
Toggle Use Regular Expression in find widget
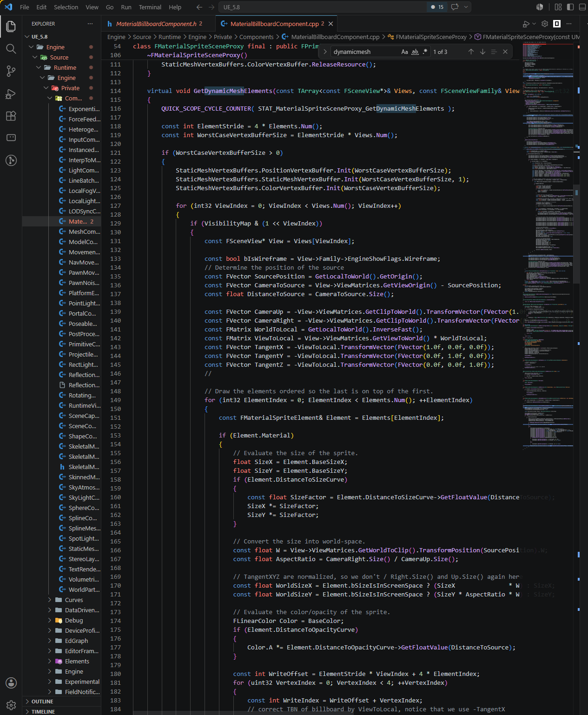(x=425, y=52)
